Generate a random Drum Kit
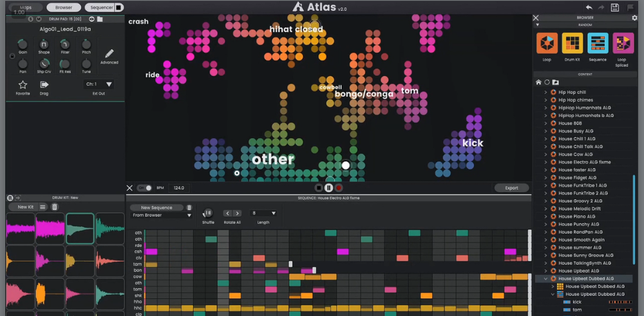Viewport: 644px width, 316px height. click(x=572, y=43)
